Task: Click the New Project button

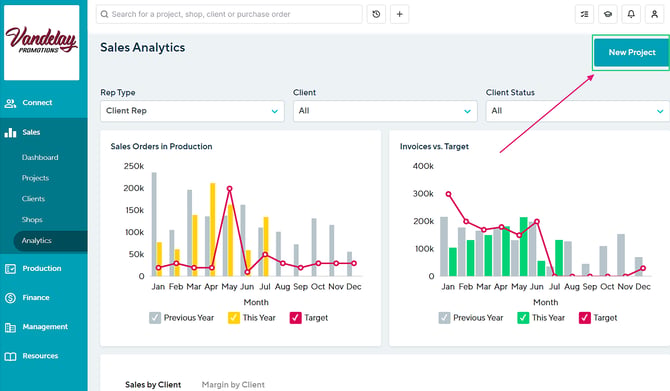Action: [632, 53]
